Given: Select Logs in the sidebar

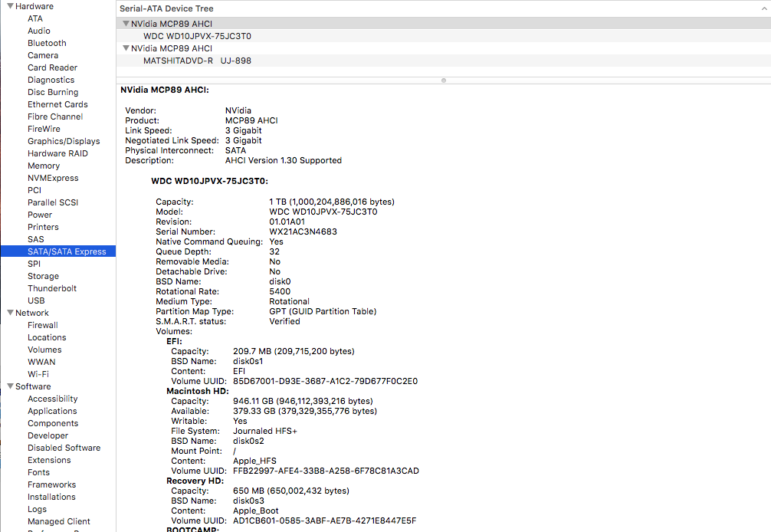Looking at the screenshot, I should point(37,509).
